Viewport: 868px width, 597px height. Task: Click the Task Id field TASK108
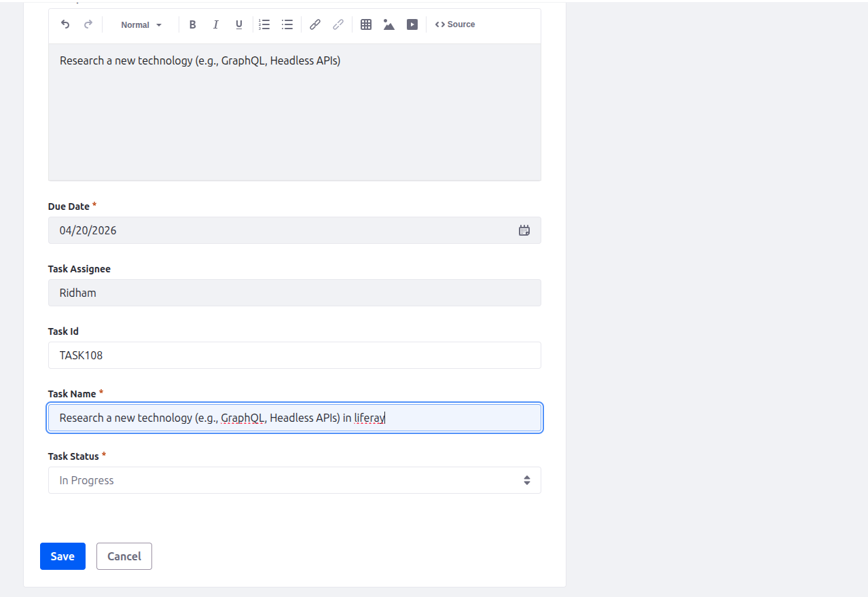[x=295, y=355]
